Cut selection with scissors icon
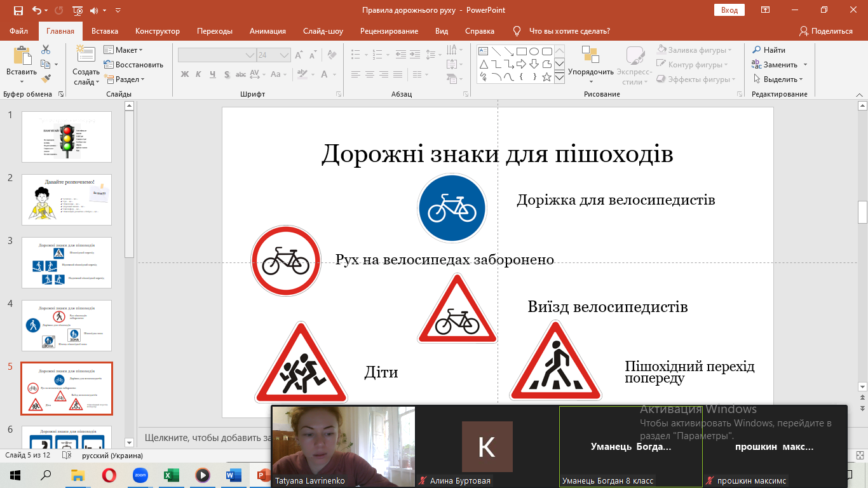Image resolution: width=868 pixels, height=488 pixels. (x=46, y=50)
